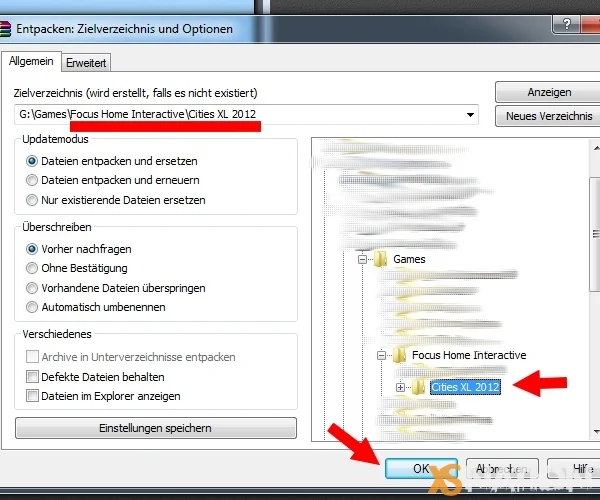Expand the Cities XL 2012 node

(x=400, y=388)
